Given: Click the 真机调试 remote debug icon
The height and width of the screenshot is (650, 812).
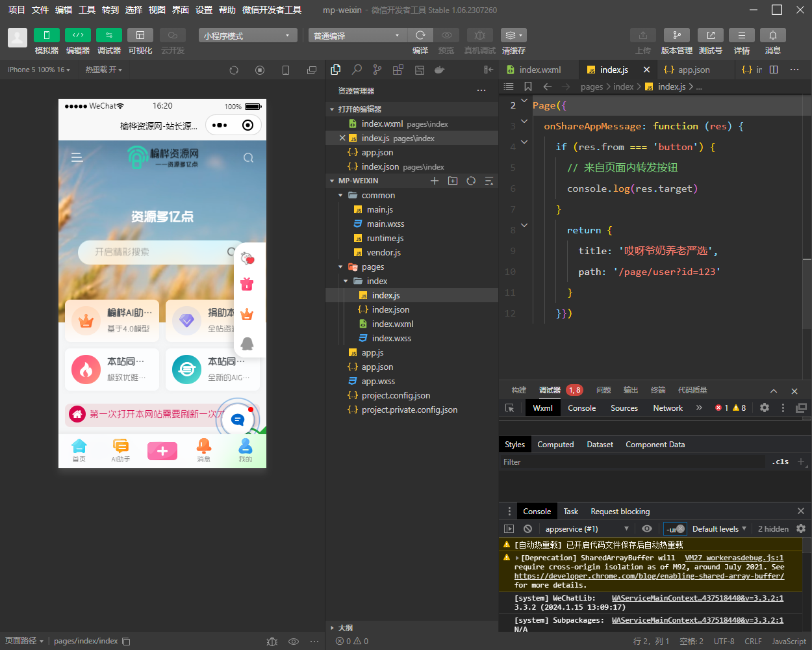Looking at the screenshot, I should (479, 35).
